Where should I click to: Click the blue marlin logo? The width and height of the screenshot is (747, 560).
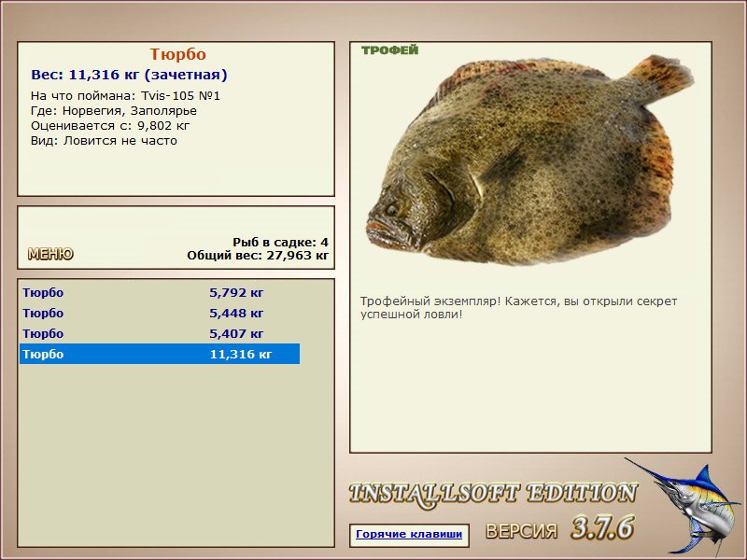[685, 506]
